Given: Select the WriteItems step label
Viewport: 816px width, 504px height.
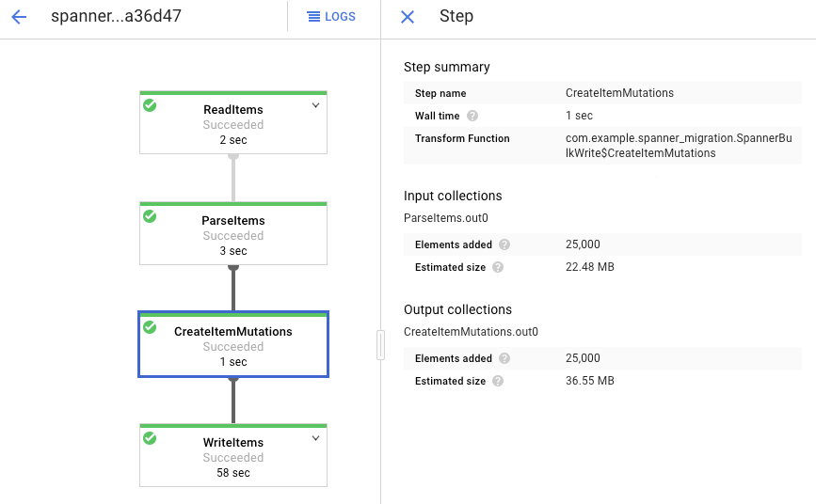Looking at the screenshot, I should pos(233,443).
